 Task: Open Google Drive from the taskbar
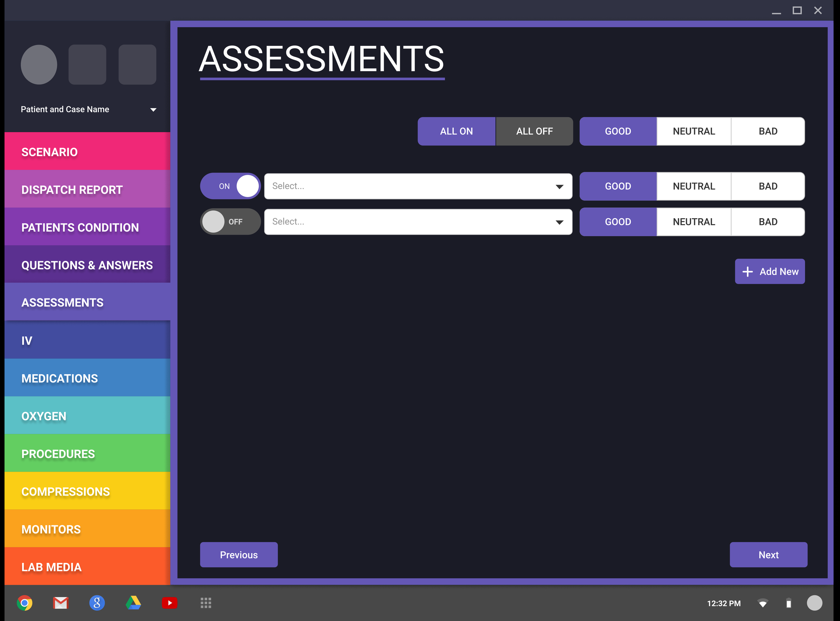coord(133,603)
